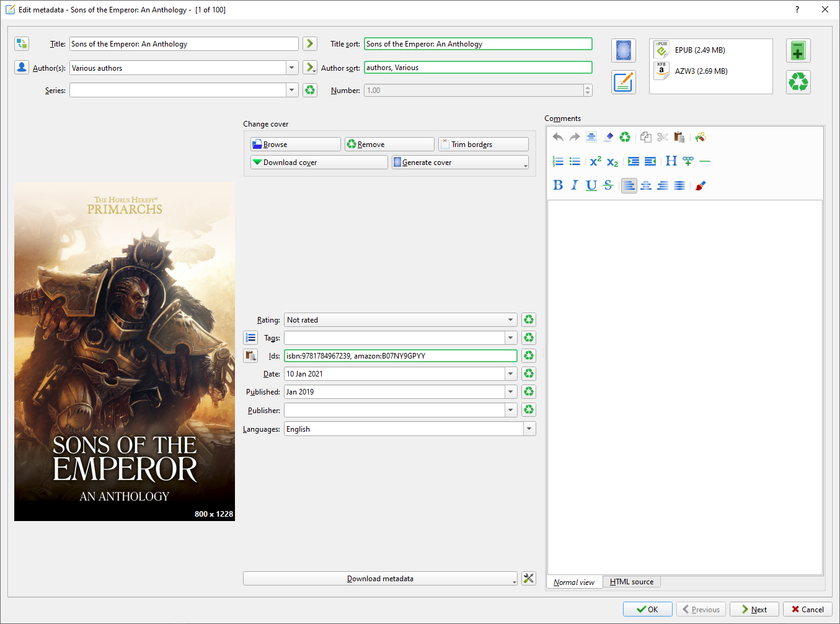This screenshot has width=840, height=624.
Task: Click the paste Ids clipboard icon
Action: (250, 355)
